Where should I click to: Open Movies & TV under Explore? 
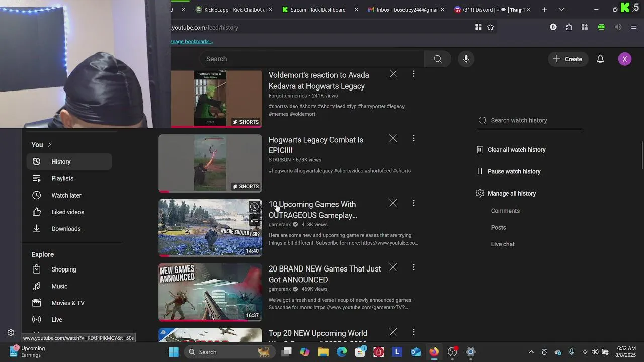(x=69, y=303)
